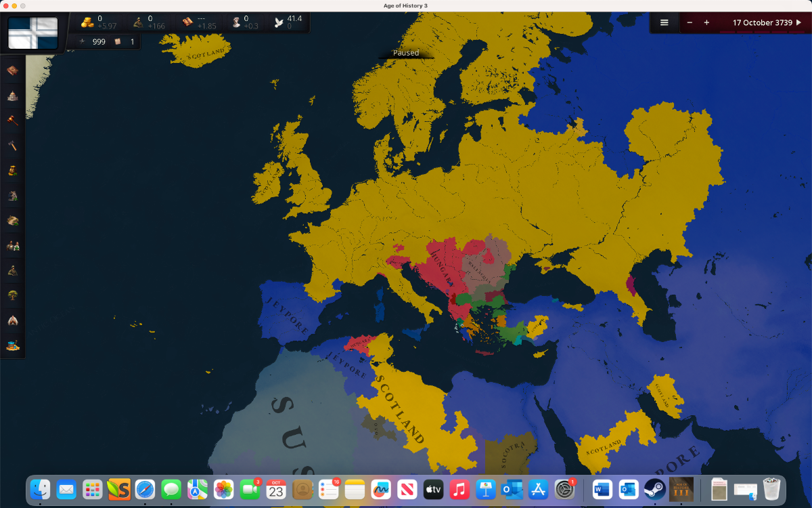
Task: Click the open book research icon in top bar
Action: 187,22
